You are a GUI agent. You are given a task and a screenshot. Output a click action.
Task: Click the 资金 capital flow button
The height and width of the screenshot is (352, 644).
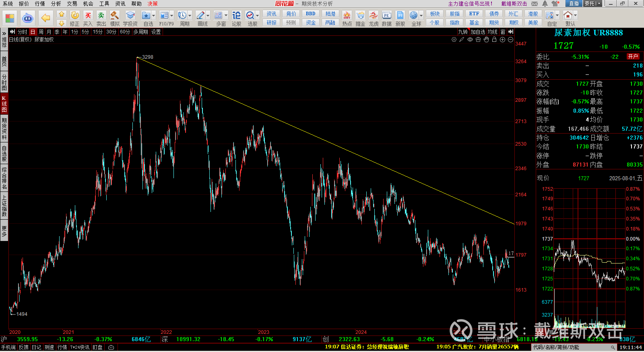pyautogui.click(x=311, y=23)
